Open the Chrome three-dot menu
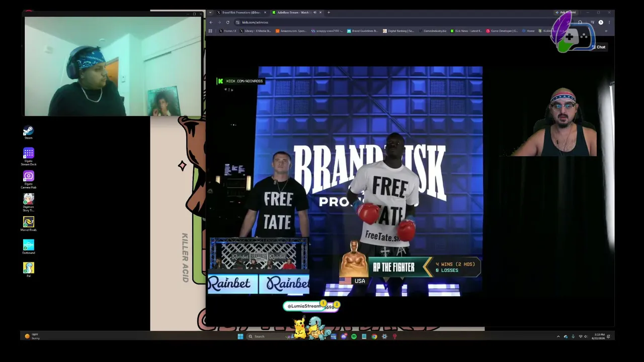644x362 pixels. (609, 22)
